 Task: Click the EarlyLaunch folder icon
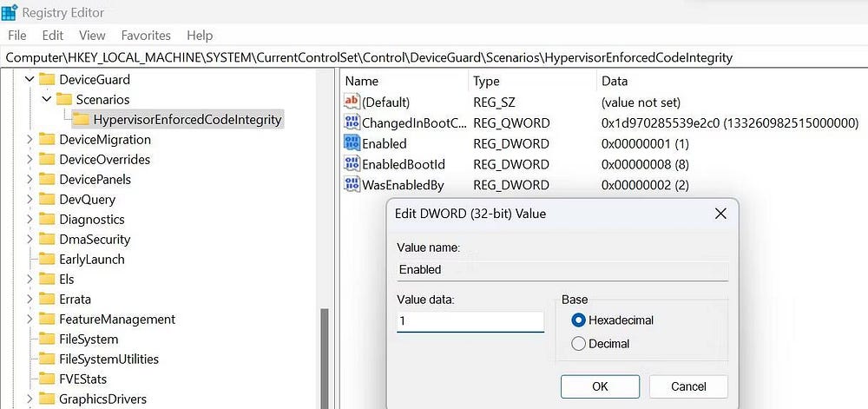pyautogui.click(x=47, y=259)
